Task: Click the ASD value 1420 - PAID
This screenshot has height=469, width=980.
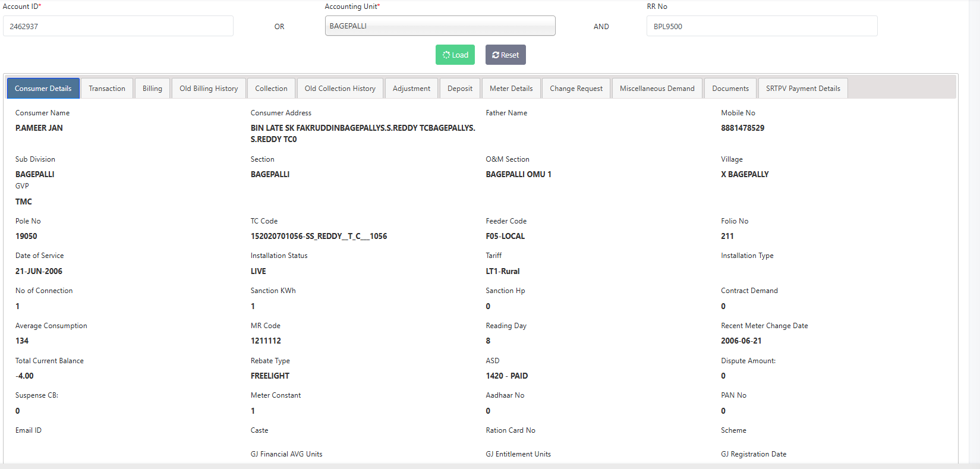Action: (507, 376)
